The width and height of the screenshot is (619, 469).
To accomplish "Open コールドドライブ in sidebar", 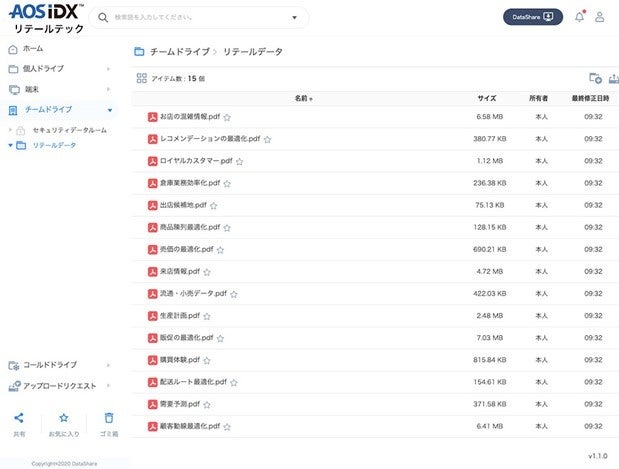I will pyautogui.click(x=50, y=365).
